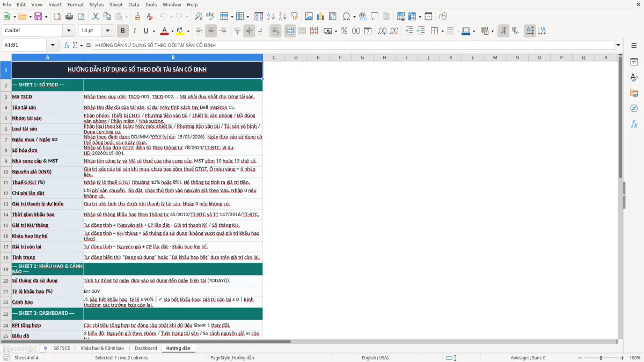Click the Clear Direct Formatting icon
Viewport: 644px width, 362px height.
click(149, 17)
